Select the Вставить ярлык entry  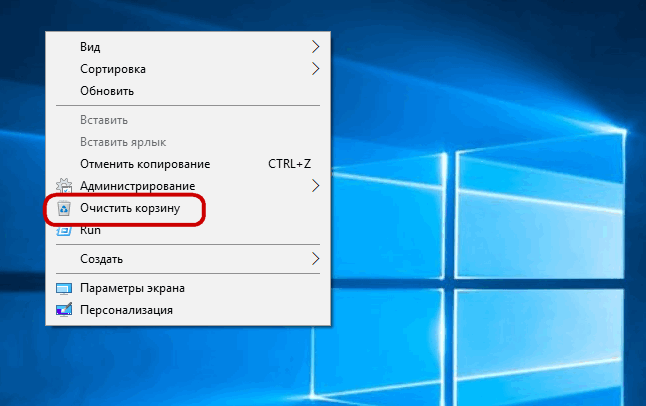[x=188, y=142]
